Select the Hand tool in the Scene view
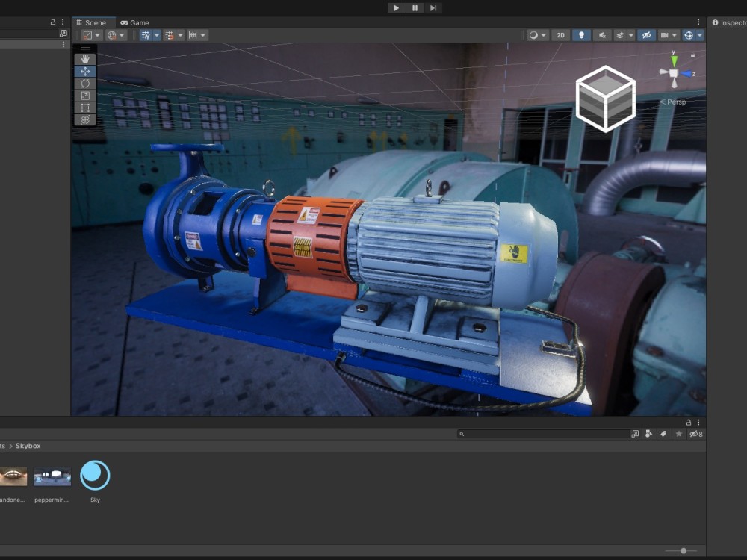747x560 pixels. point(84,59)
